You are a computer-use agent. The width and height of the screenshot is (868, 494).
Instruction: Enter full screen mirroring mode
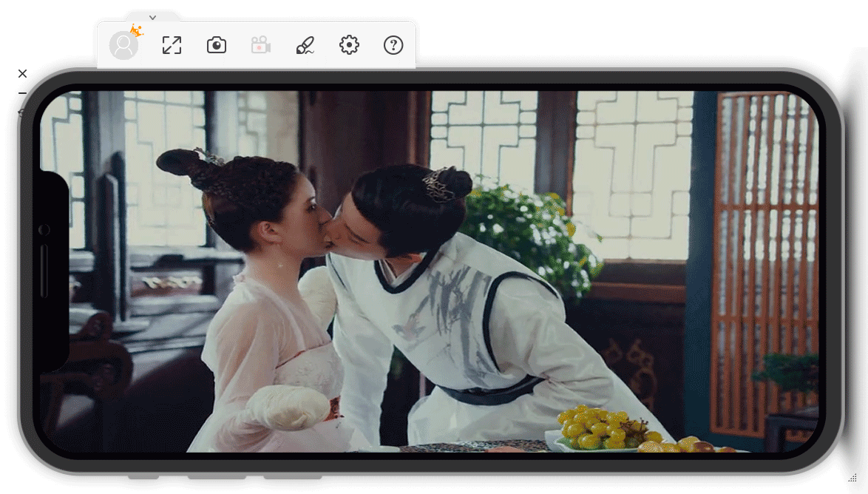click(172, 45)
